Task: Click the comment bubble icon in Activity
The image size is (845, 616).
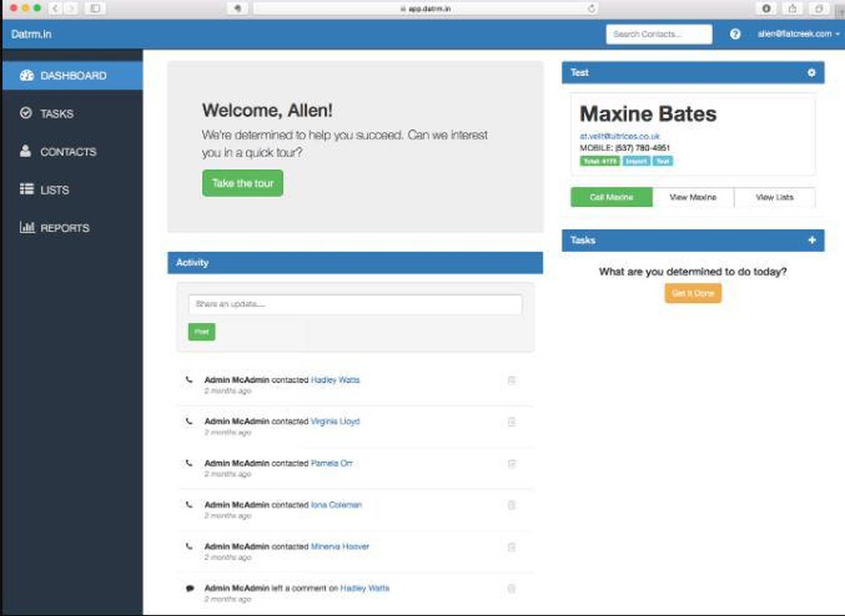Action: point(189,588)
